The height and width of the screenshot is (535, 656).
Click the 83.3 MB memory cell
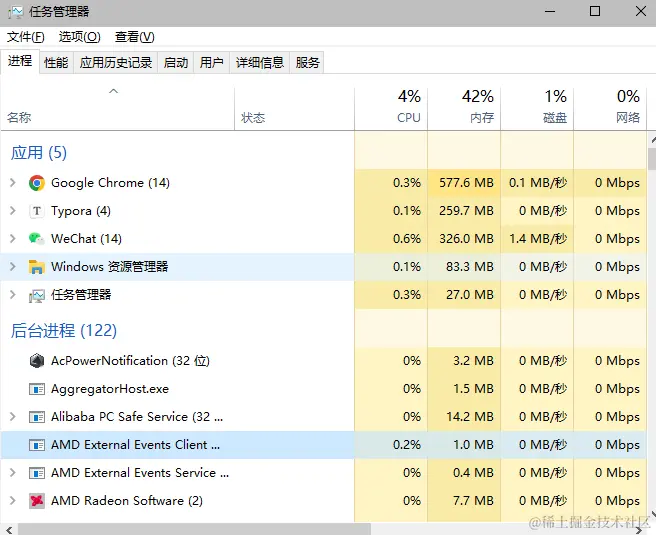pyautogui.click(x=464, y=266)
